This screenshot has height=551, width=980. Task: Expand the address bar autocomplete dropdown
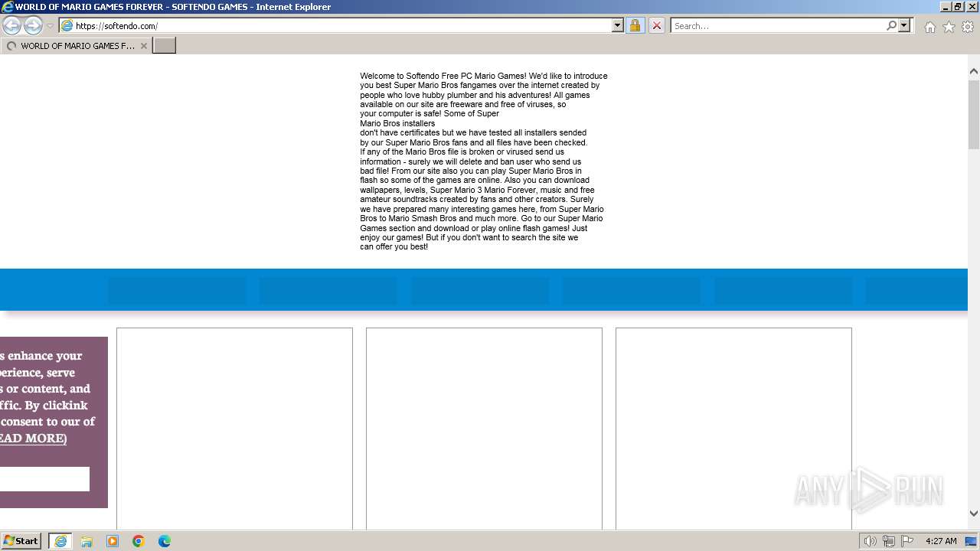pos(618,25)
